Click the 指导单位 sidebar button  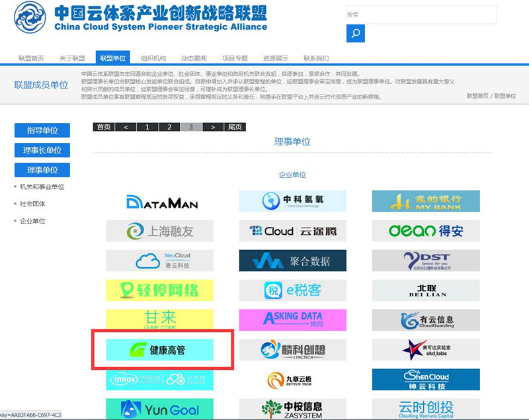click(x=42, y=130)
